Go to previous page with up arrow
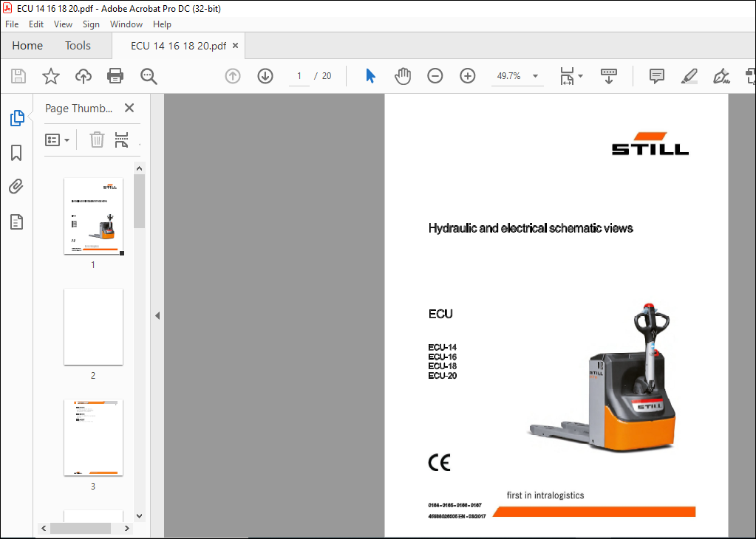 [x=233, y=76]
